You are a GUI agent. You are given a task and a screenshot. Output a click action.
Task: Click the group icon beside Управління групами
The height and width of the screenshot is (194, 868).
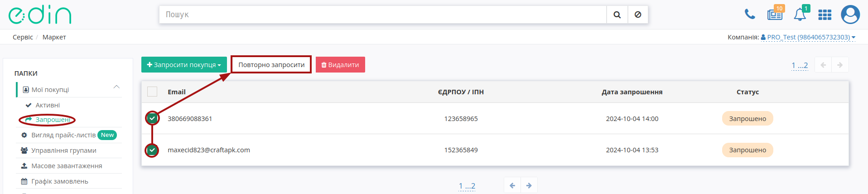click(24, 150)
